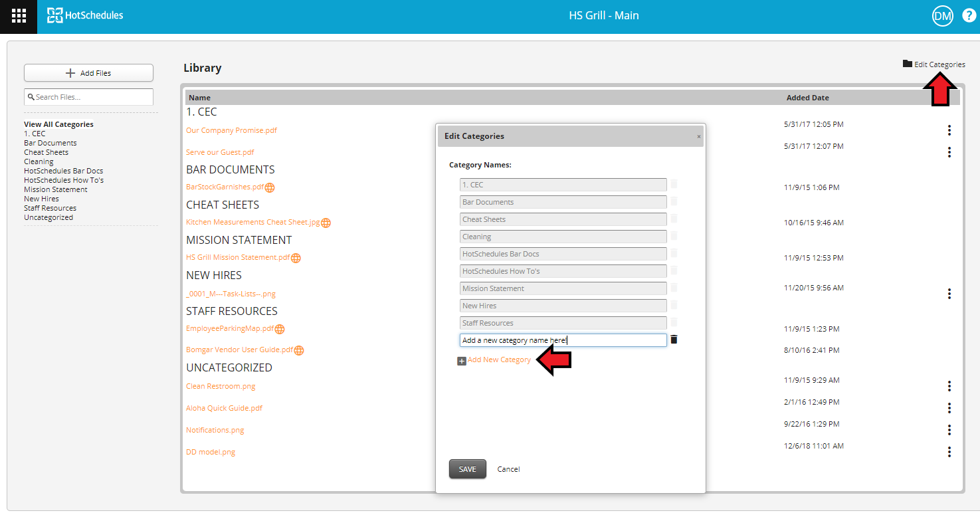Open options menu for Clean Restroom.png
This screenshot has height=513, width=980.
pos(949,386)
